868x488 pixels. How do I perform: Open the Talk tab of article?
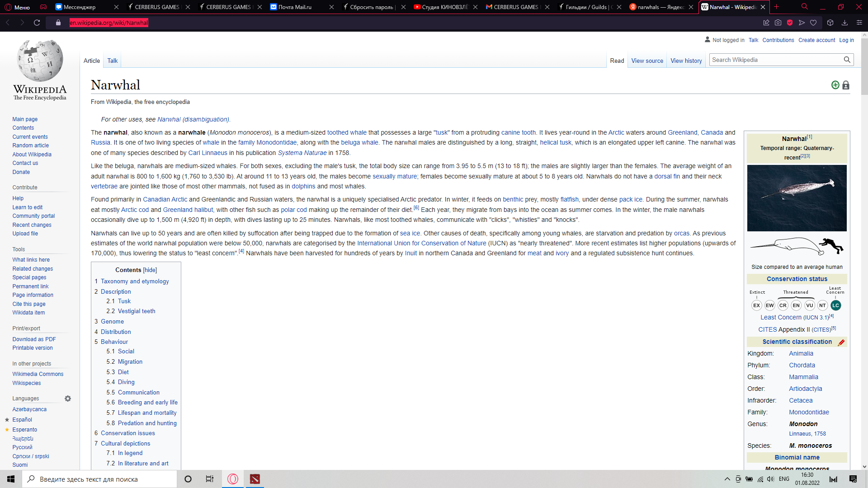113,61
